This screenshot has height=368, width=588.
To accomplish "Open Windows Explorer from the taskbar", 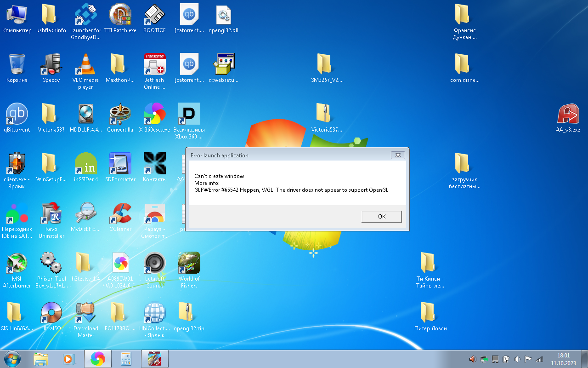I will coord(41,359).
